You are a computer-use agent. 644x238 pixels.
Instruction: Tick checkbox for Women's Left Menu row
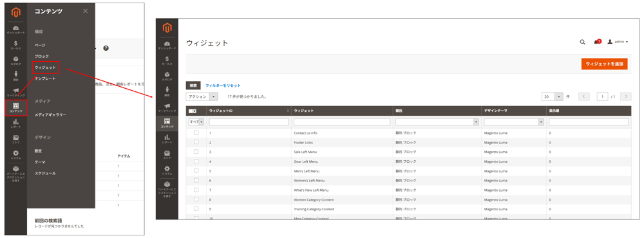click(x=196, y=180)
